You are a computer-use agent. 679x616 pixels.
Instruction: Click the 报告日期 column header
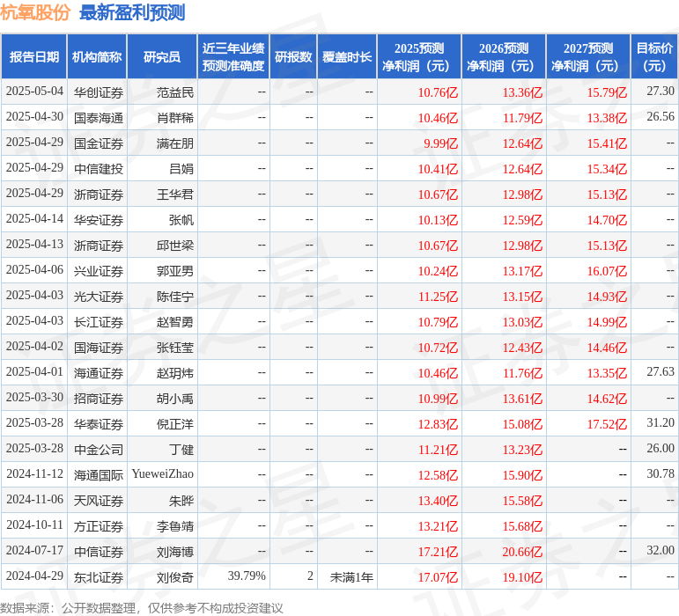click(33, 56)
